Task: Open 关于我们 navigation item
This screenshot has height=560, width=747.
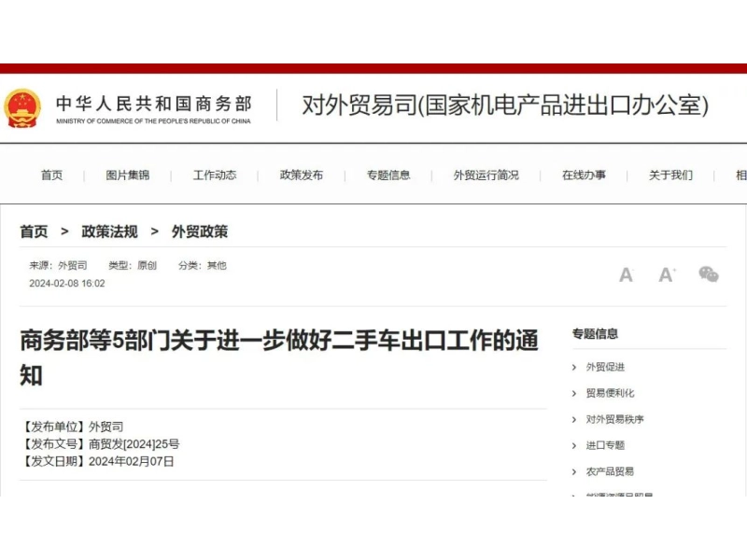Action: tap(670, 175)
